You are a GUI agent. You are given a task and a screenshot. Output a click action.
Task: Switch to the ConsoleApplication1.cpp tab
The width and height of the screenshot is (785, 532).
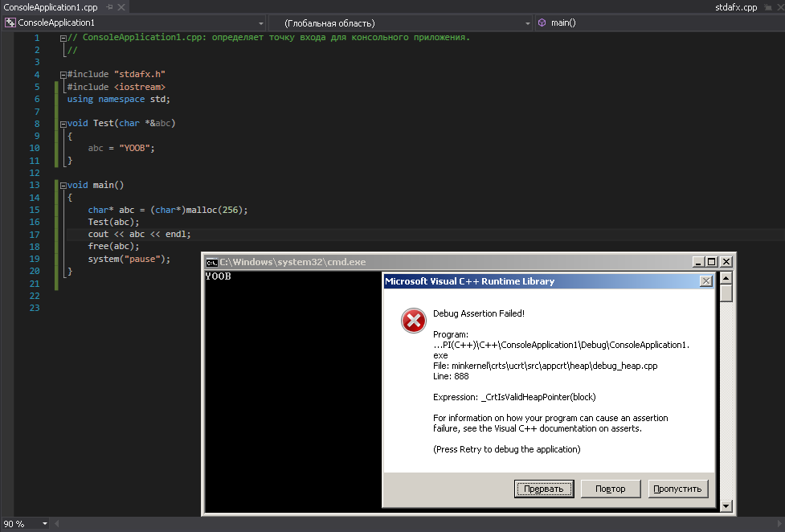point(51,7)
